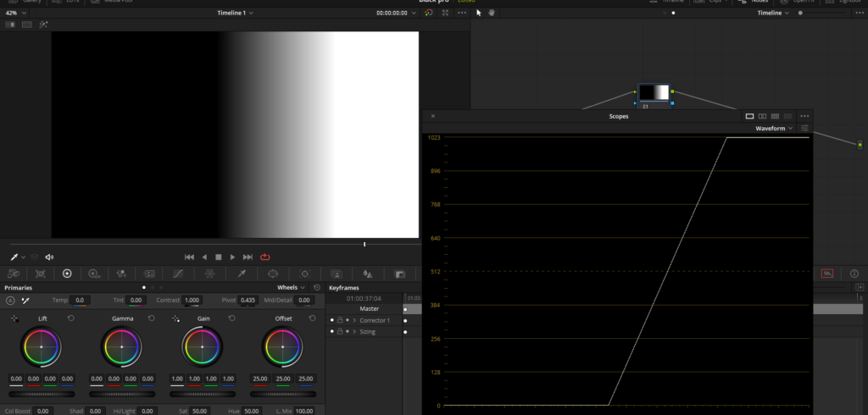Enter viewer full-screen expand mode
The width and height of the screenshot is (868, 415).
(445, 13)
